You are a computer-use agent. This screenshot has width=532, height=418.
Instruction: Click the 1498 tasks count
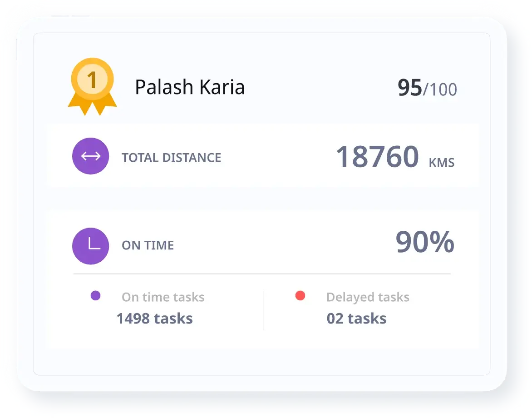click(154, 318)
